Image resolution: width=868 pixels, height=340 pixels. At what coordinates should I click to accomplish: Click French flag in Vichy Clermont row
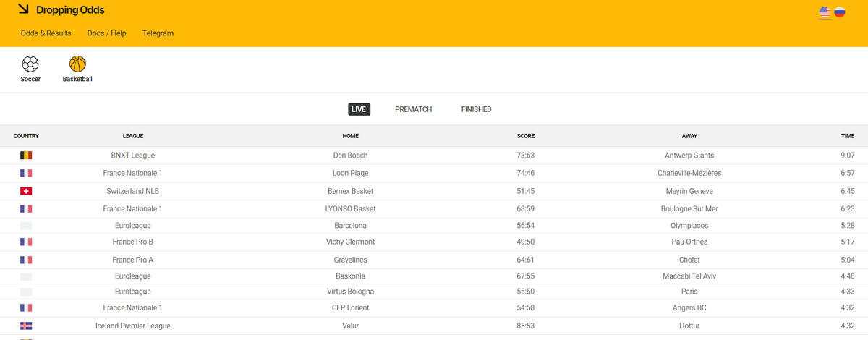(x=26, y=242)
